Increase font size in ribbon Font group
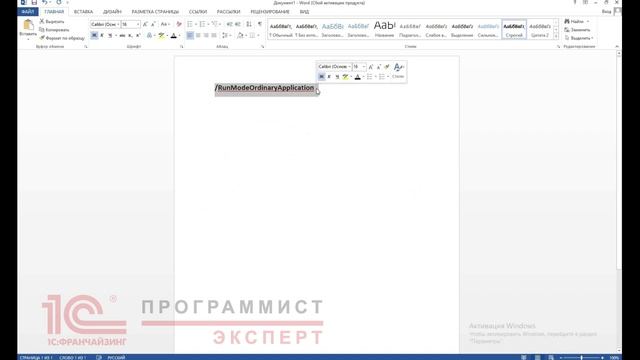The image size is (640, 360). (145, 24)
